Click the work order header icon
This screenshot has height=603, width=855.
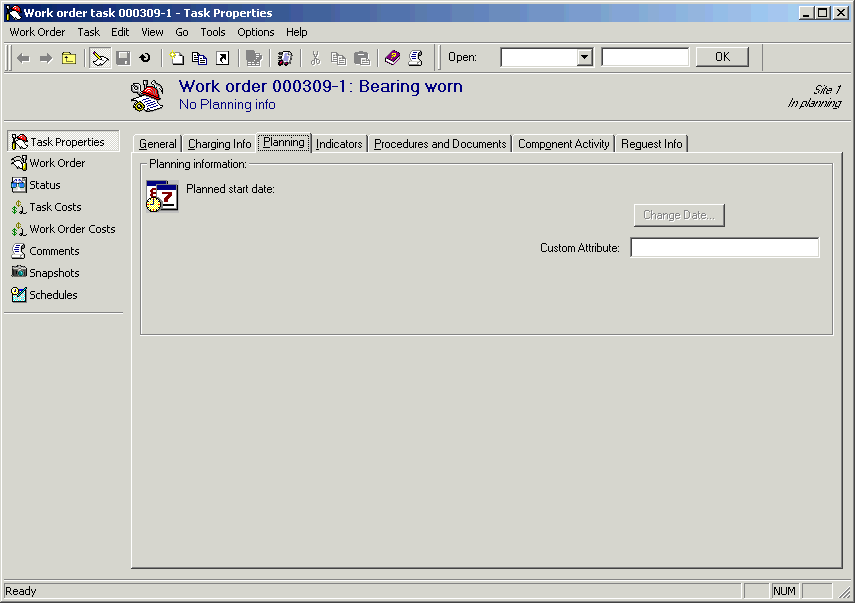click(147, 96)
